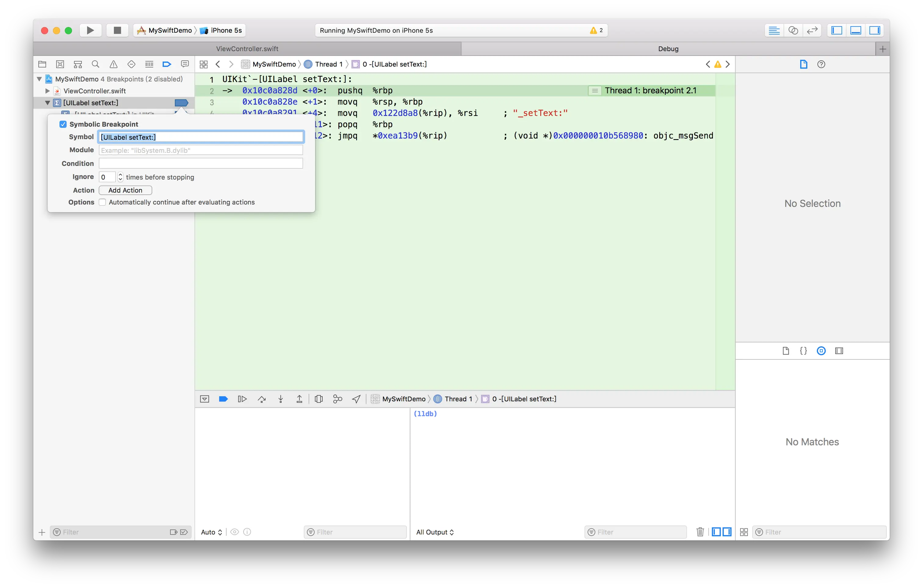
Task: Show the Object library
Action: (821, 351)
